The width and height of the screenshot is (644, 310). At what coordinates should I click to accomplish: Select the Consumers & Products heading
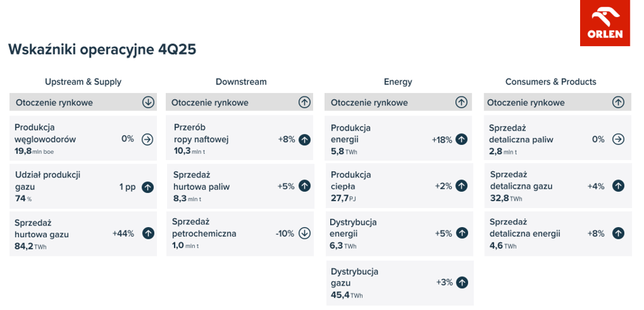click(551, 82)
